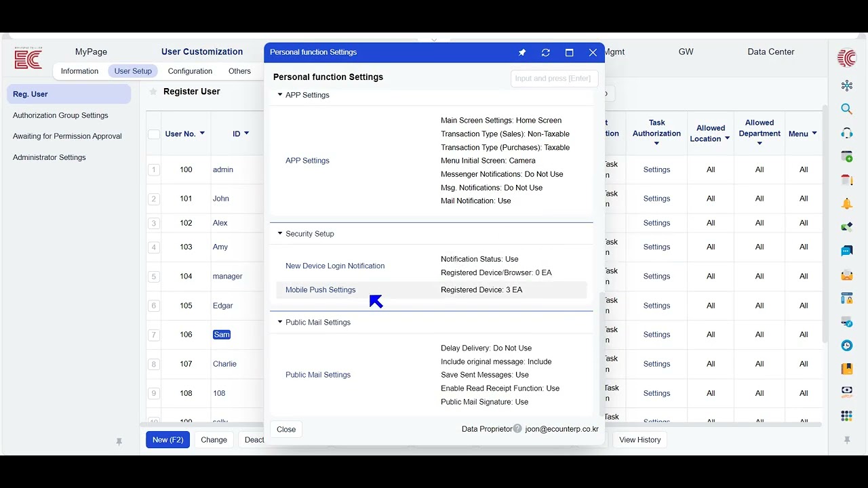Open Mobile Push Settings link

tap(320, 290)
